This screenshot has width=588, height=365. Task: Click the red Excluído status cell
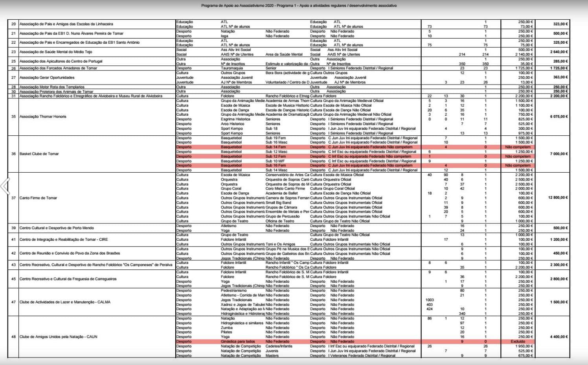pos(518,341)
